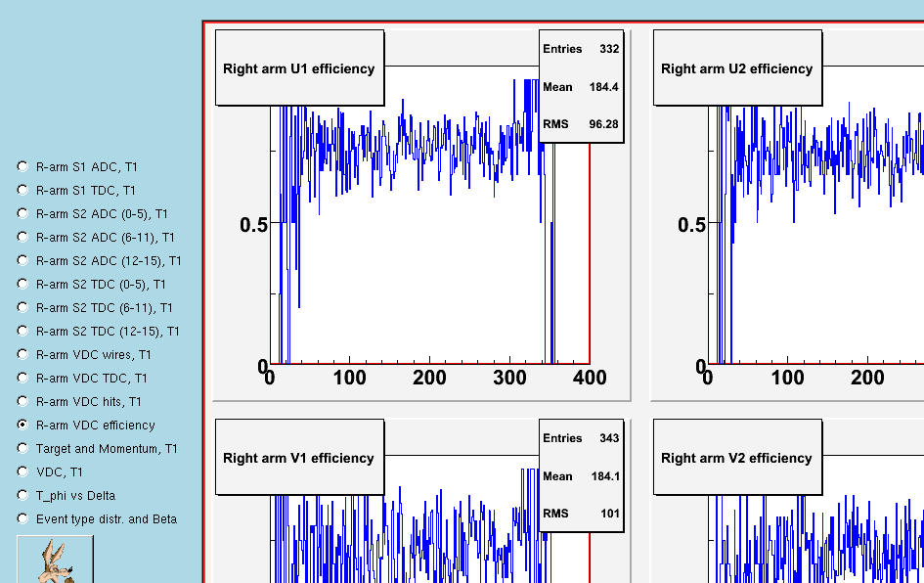
Task: Select the R-arm S1 ADC, T1 radio button
Action: click(x=22, y=167)
